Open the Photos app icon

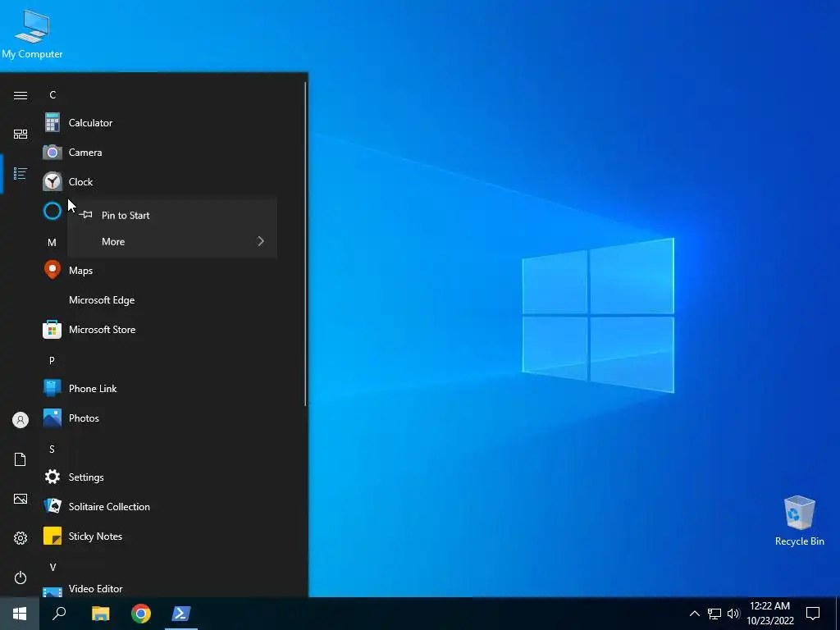[52, 418]
